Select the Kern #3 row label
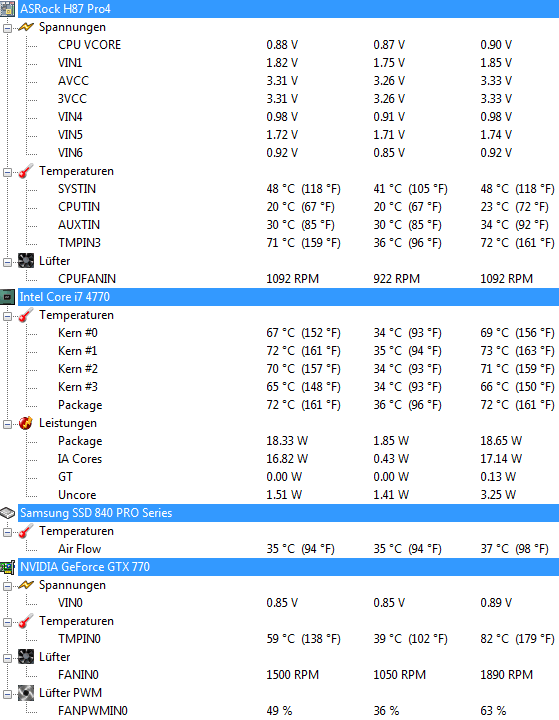 (x=78, y=387)
